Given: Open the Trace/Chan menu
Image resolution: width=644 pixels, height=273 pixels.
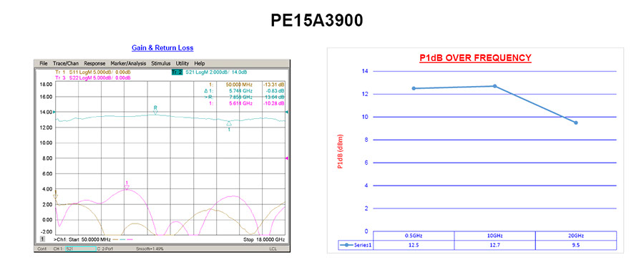Looking at the screenshot, I should coord(66,63).
